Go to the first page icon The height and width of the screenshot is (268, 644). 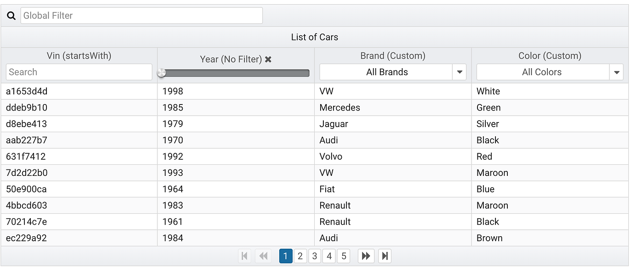tap(245, 256)
